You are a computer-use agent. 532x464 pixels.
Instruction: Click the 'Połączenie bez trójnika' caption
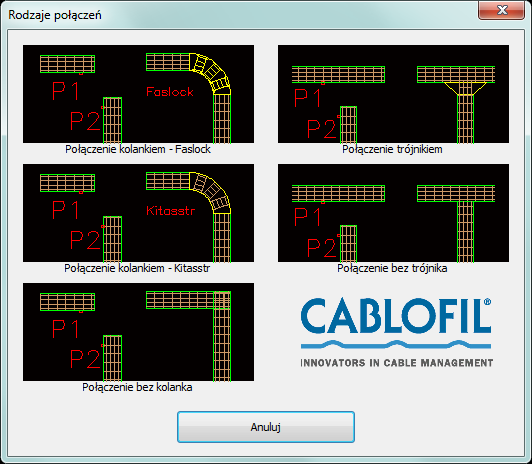pos(392,268)
